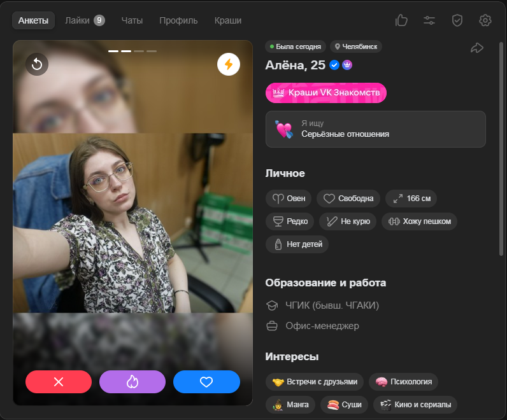The width and height of the screenshot is (507, 420).
Task: Undo last swipe with the rewind button
Action: (x=37, y=64)
